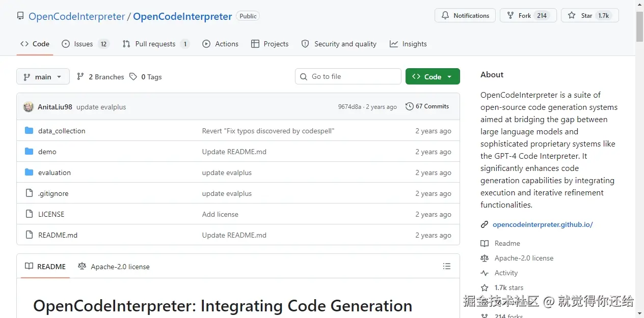Expand the green Code dropdown button
644x318 pixels.
pos(433,76)
